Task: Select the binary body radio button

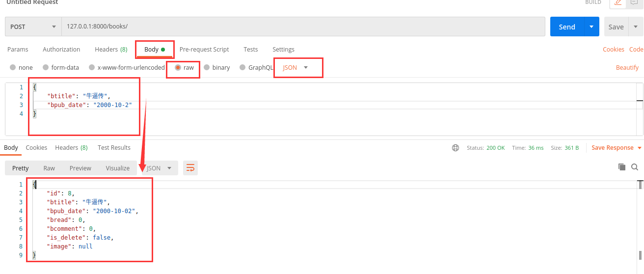Action: point(207,68)
